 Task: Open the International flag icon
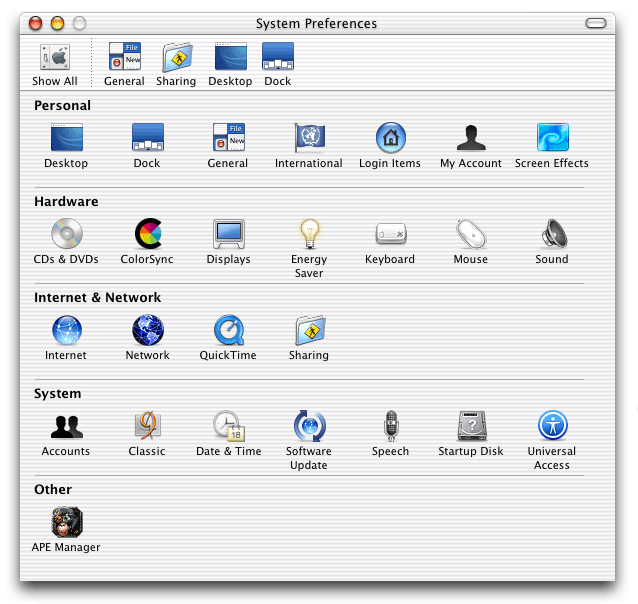click(x=309, y=138)
